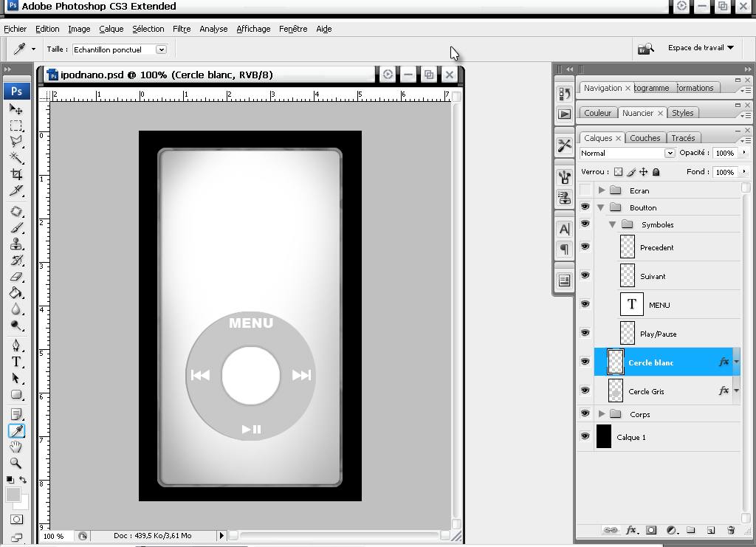Add a layer mask
The image size is (756, 547).
pos(651,530)
